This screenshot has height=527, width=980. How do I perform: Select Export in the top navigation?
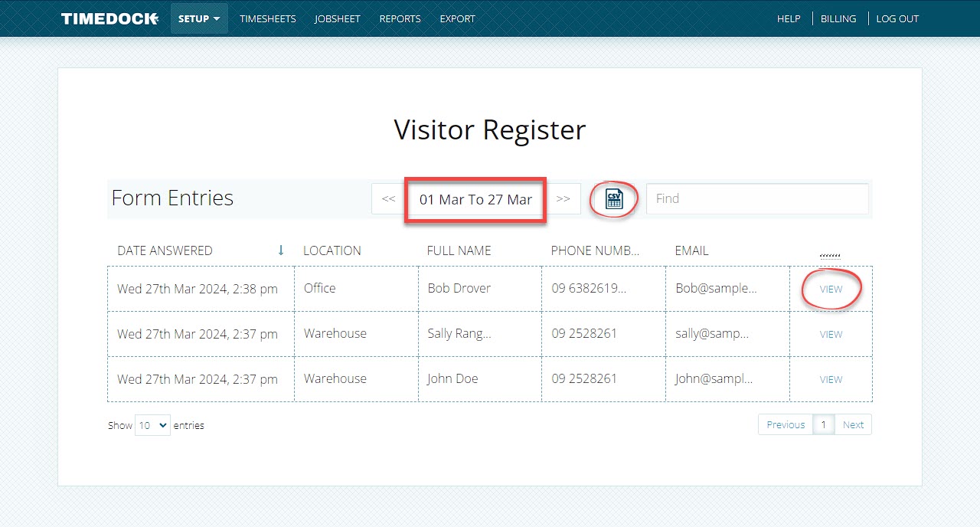tap(457, 18)
